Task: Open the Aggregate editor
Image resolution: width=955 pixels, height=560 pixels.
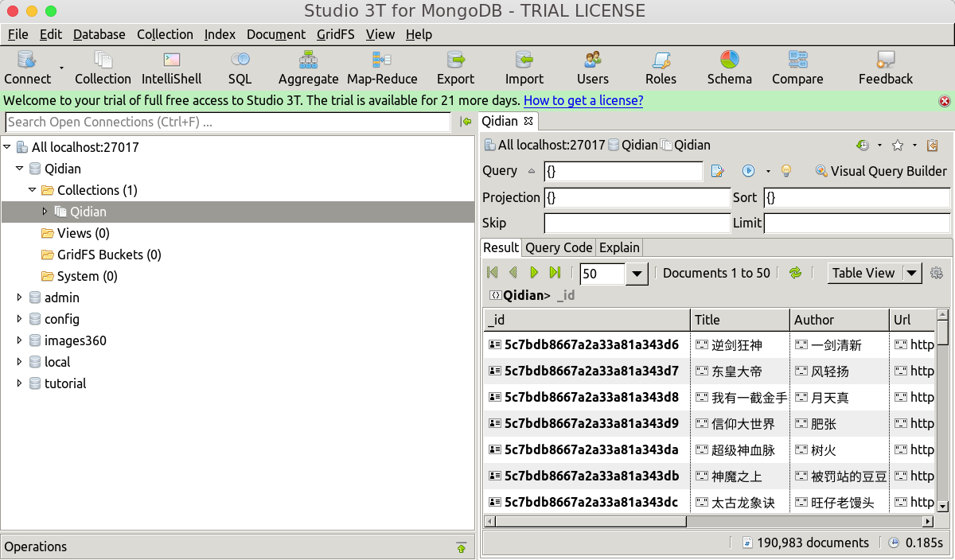Action: coord(309,68)
